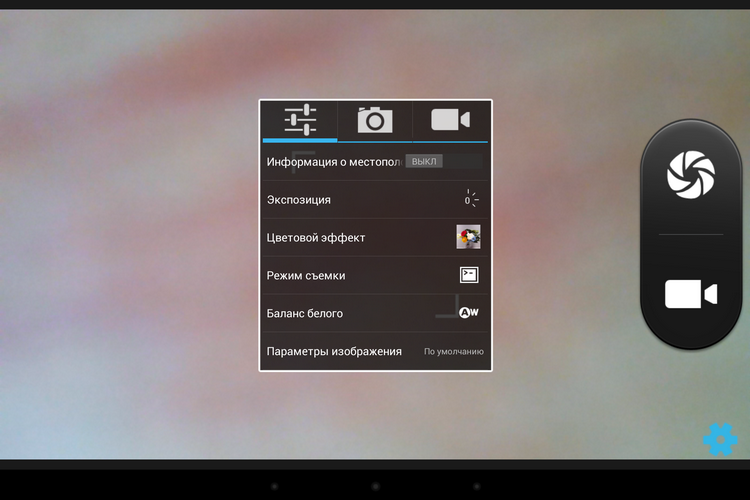The height and width of the screenshot is (500, 750).
Task: Tap the shooting mode icon
Action: 469,275
